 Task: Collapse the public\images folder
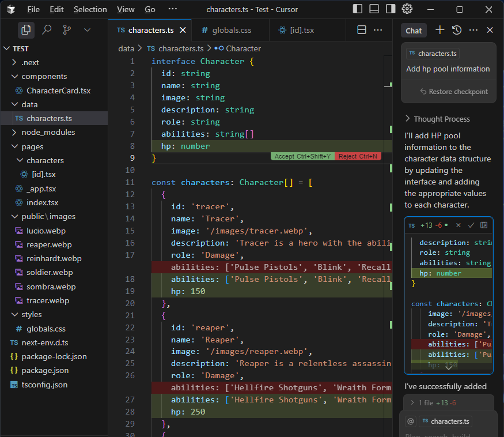[48, 217]
